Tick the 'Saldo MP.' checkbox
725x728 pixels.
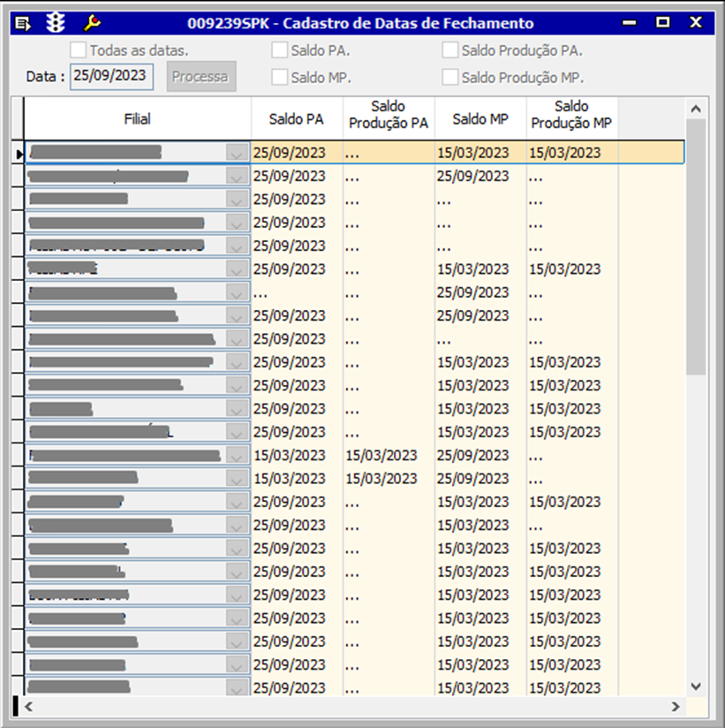(x=279, y=77)
